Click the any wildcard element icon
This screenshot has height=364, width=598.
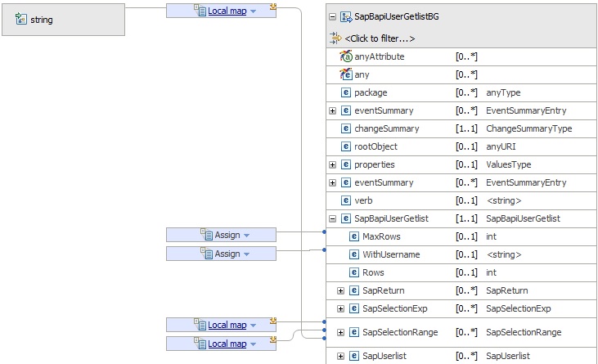point(346,74)
